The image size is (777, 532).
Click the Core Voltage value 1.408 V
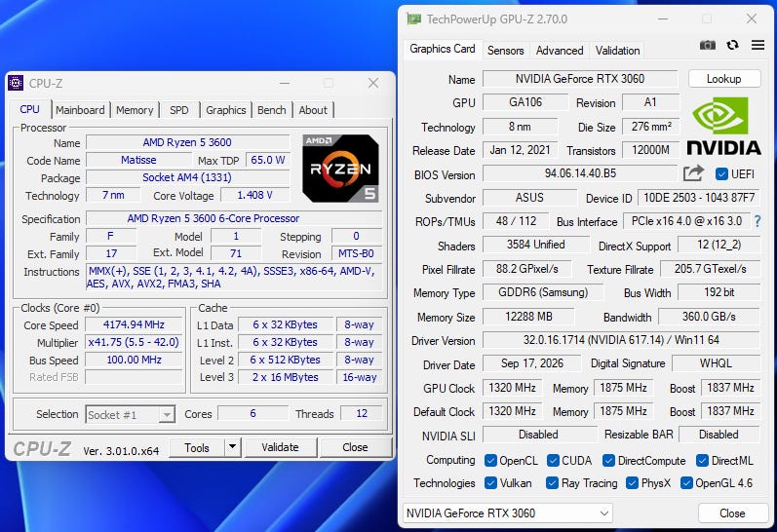(x=254, y=195)
